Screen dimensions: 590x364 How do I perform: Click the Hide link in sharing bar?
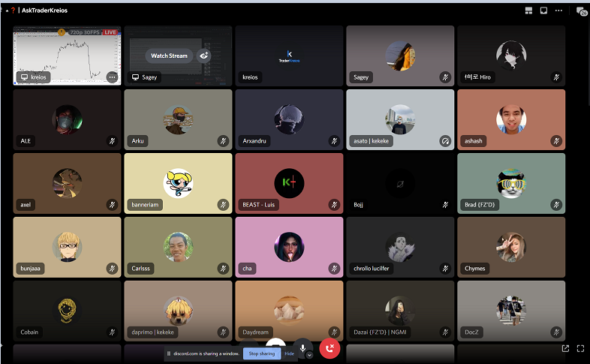coord(289,353)
